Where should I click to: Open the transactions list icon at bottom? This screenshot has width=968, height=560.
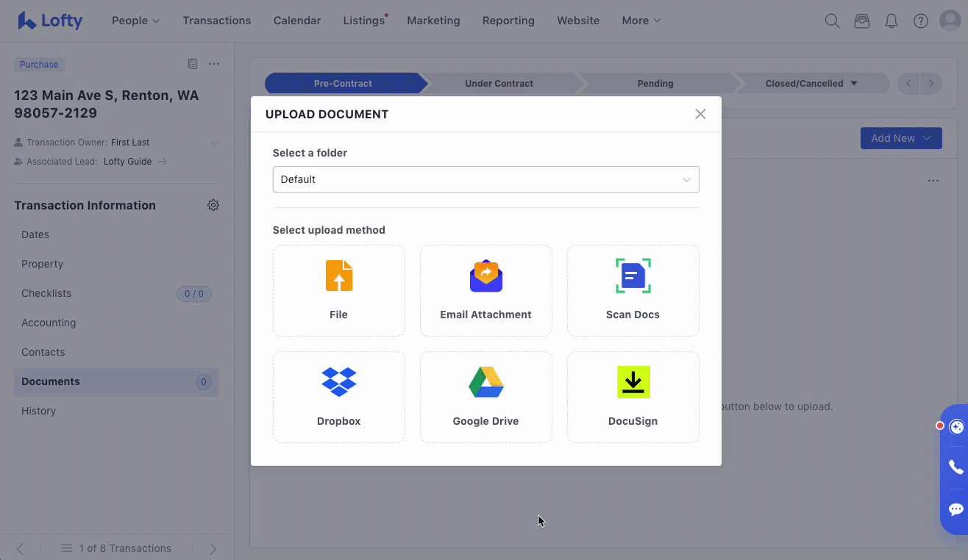[x=67, y=548]
